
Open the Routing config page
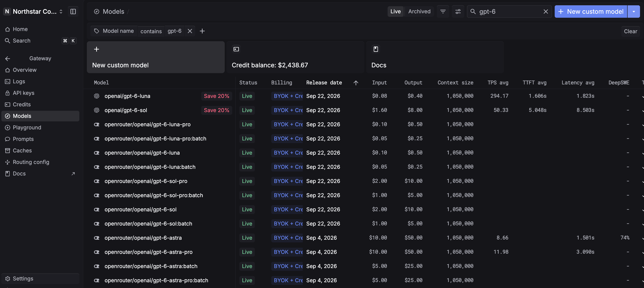(x=40, y=162)
